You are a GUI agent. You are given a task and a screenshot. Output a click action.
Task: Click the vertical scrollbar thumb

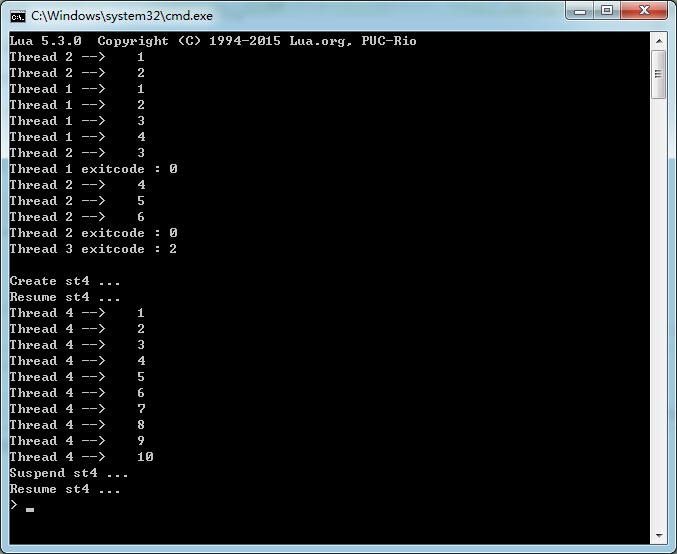click(659, 74)
